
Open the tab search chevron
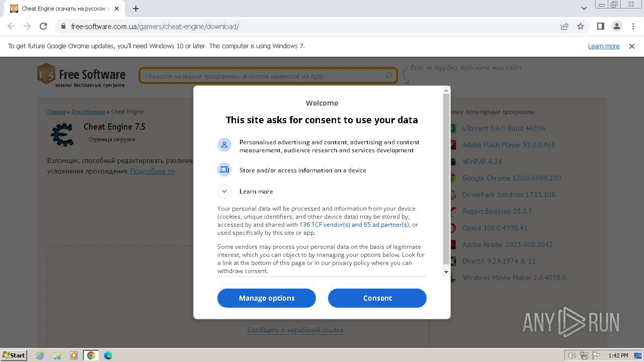pyautogui.click(x=584, y=9)
